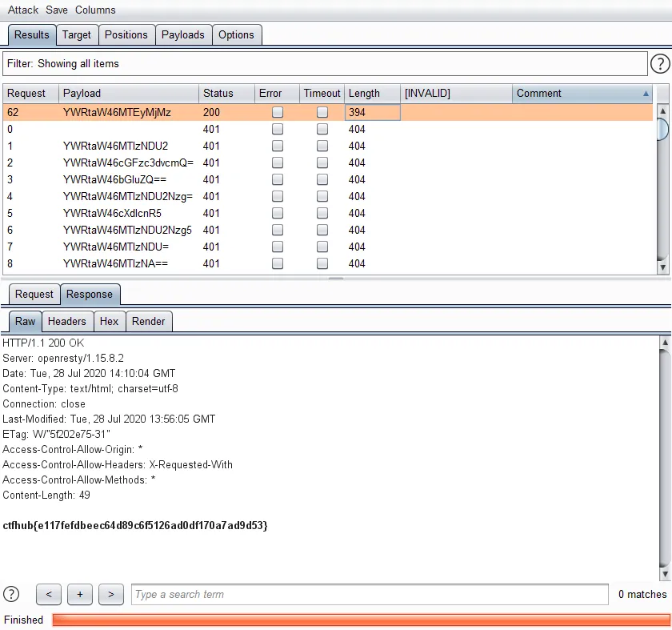This screenshot has height=630, width=672.
Task: Open the Response message tab
Action: coord(90,295)
